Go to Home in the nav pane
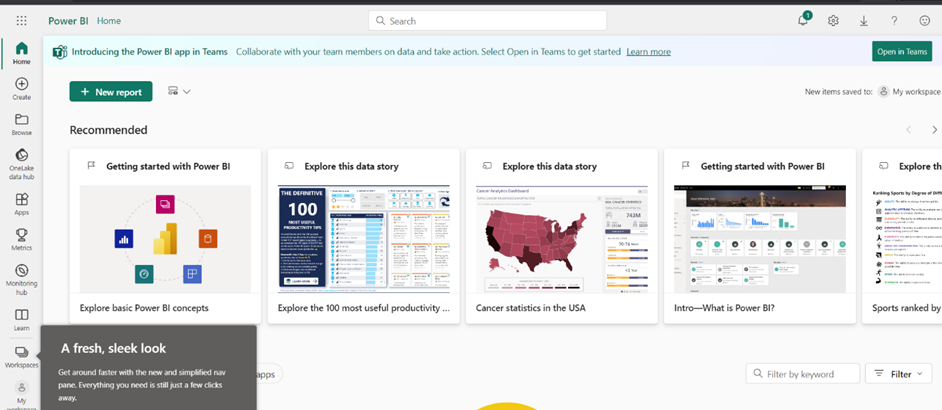The width and height of the screenshot is (942, 410). click(x=22, y=53)
